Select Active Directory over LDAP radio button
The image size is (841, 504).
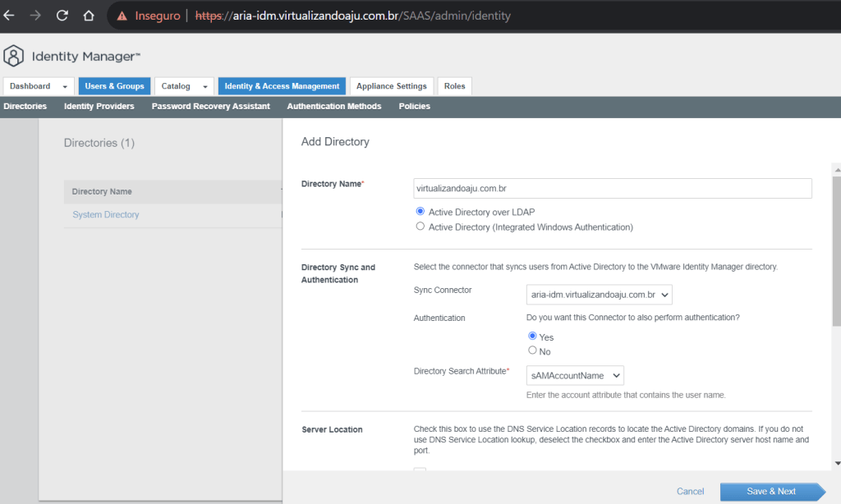click(420, 212)
